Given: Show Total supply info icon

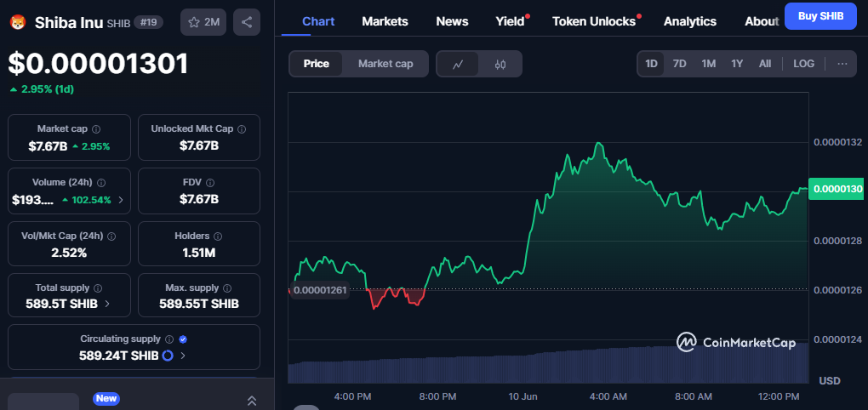Looking at the screenshot, I should [98, 288].
